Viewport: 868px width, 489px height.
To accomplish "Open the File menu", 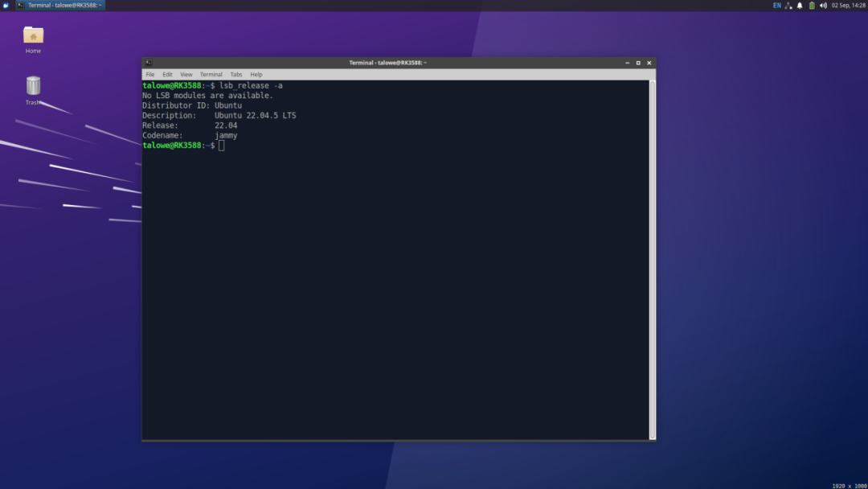I will (150, 75).
